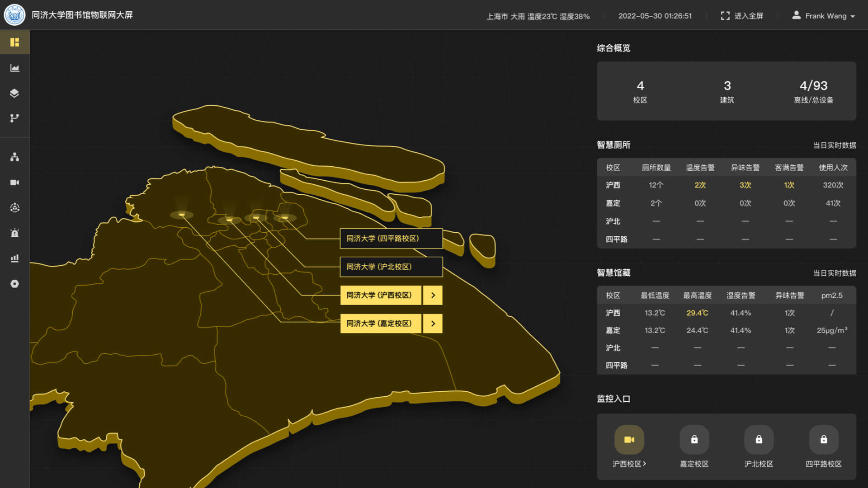Viewport: 868px width, 488px height.
Task: Click the 温度告警 column header
Action: [700, 168]
